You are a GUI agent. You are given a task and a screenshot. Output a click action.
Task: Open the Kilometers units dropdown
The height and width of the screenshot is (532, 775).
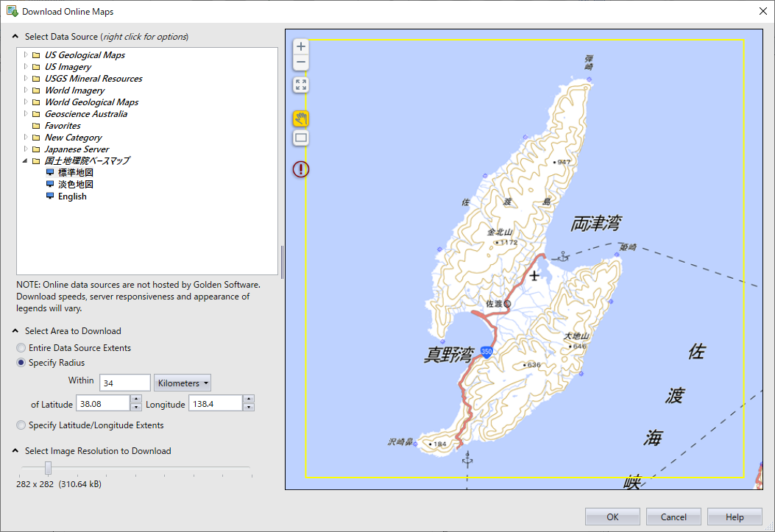[183, 383]
